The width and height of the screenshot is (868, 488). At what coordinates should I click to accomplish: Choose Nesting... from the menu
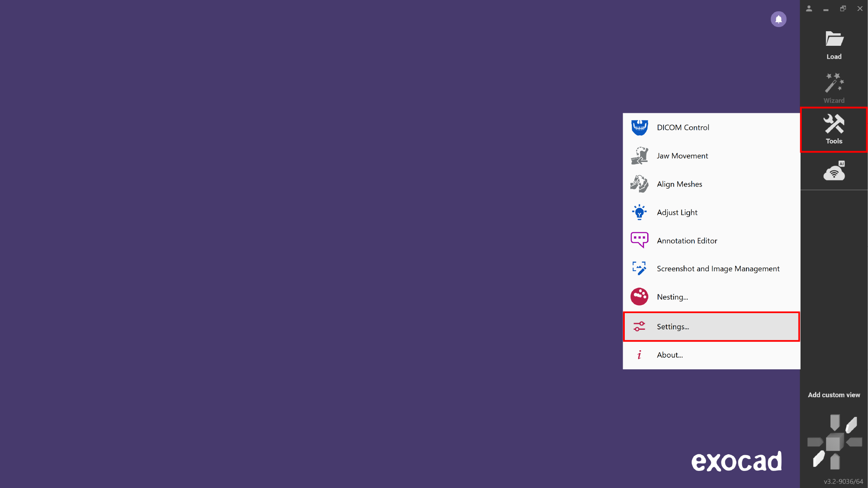pyautogui.click(x=711, y=297)
